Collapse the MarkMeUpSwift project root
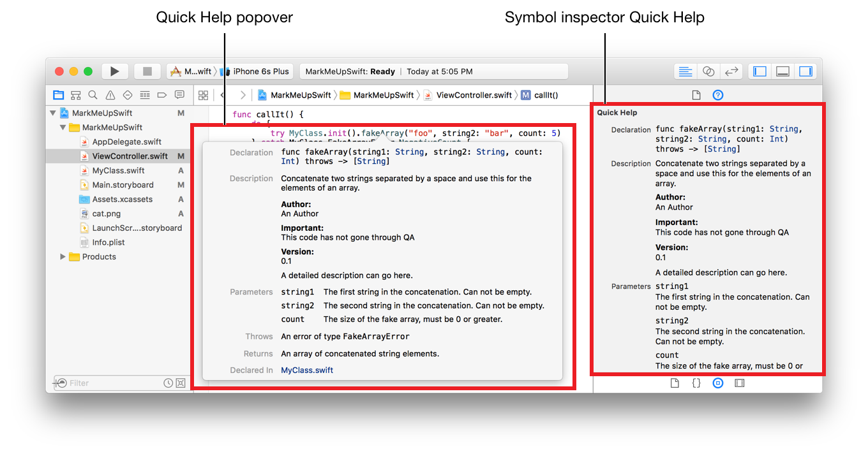The height and width of the screenshot is (454, 868). tap(53, 113)
